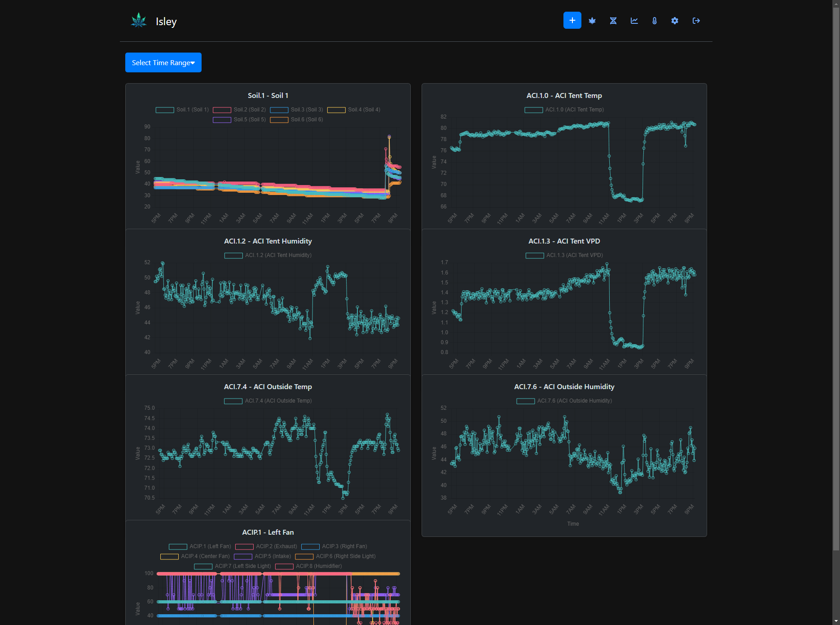Click the ACI.1.3 - ACI Tent VPD title
This screenshot has width=840, height=625.
(564, 241)
